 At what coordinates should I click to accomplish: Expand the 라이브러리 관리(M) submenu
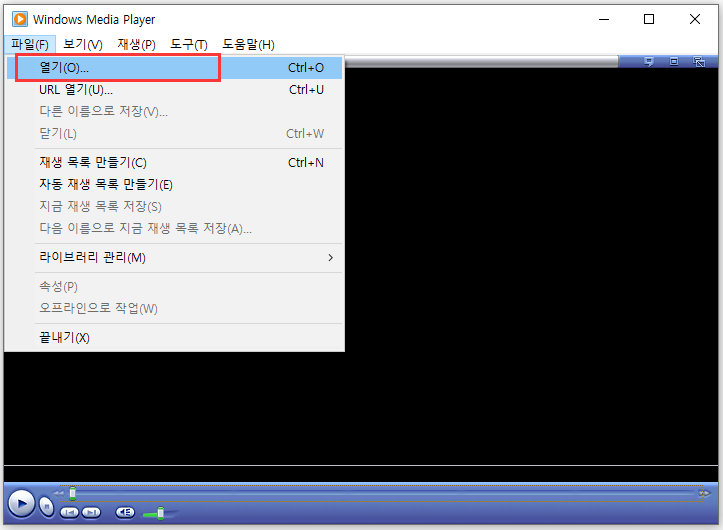174,257
